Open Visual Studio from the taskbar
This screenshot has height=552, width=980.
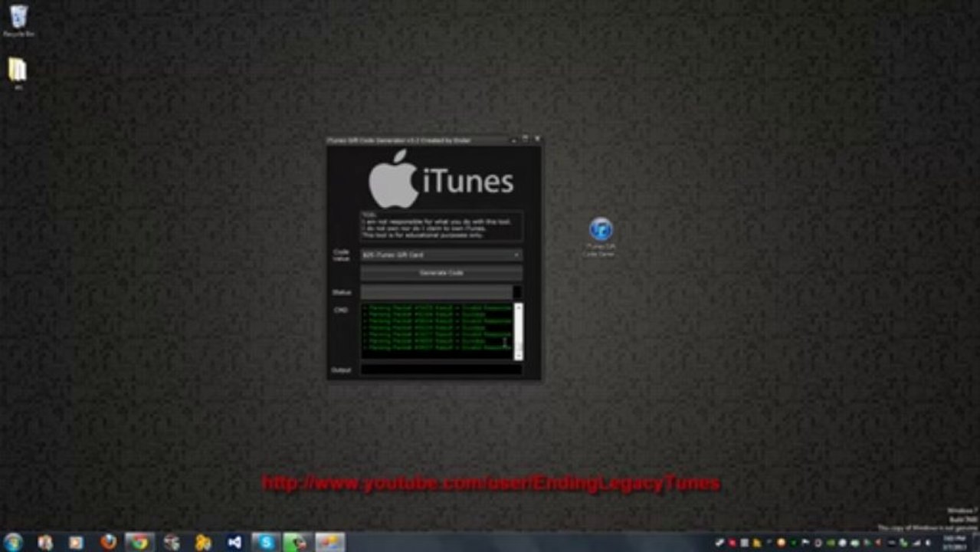tap(234, 542)
